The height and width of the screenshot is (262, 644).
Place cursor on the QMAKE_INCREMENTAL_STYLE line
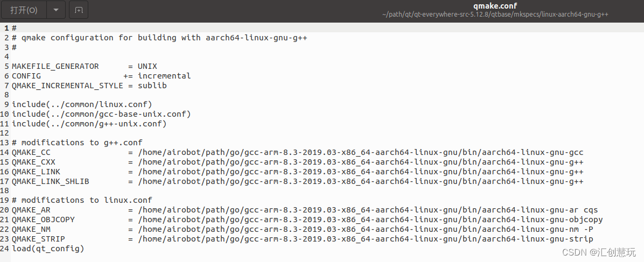tap(89, 86)
